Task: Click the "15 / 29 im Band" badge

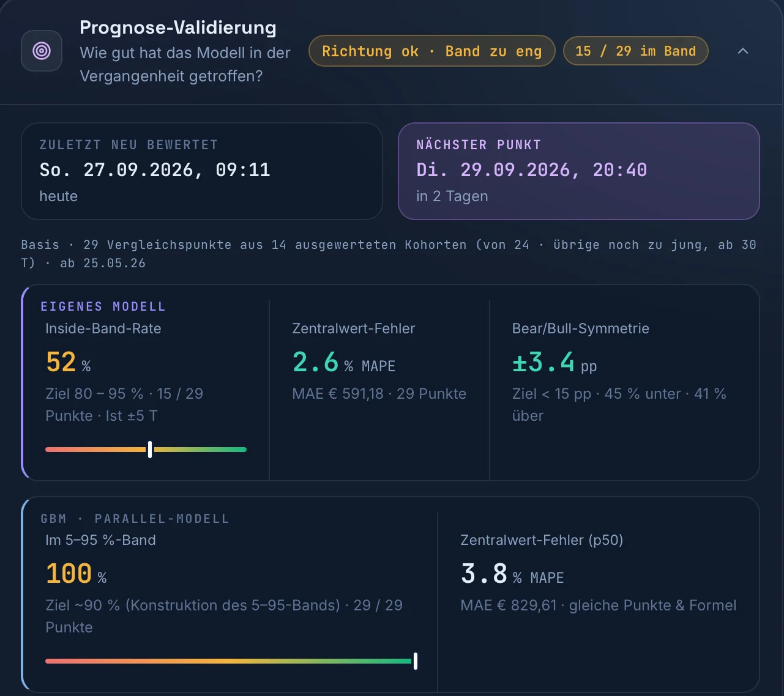Action: pos(635,51)
